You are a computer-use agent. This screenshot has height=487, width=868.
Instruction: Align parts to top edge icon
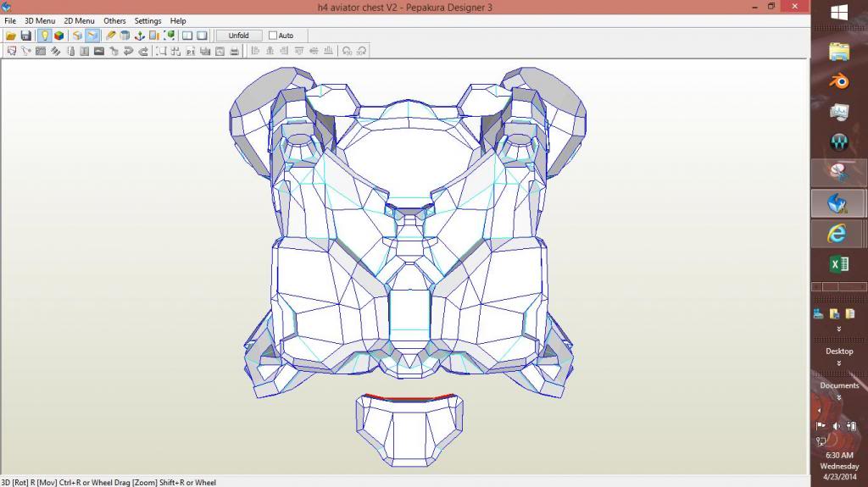coord(299,51)
